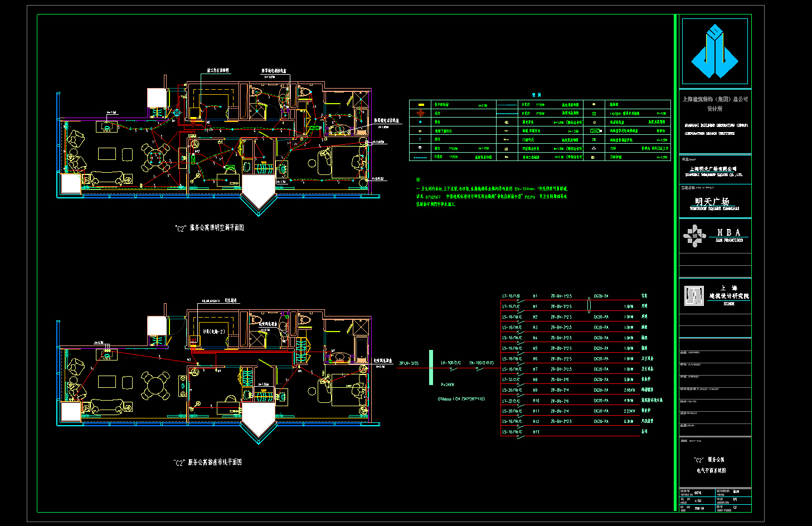Select the "2.25KW" load value on M11 row
The height and width of the screenshot is (526, 812).
coord(629,411)
